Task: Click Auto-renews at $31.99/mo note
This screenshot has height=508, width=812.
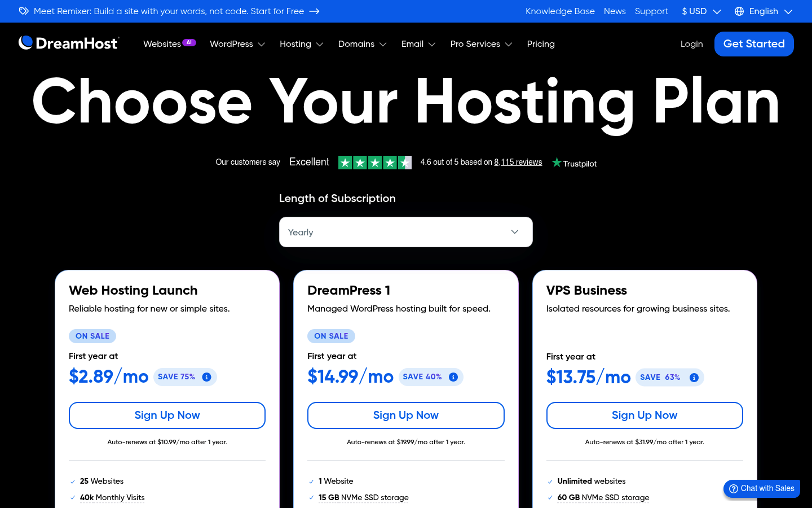Action: [x=645, y=442]
